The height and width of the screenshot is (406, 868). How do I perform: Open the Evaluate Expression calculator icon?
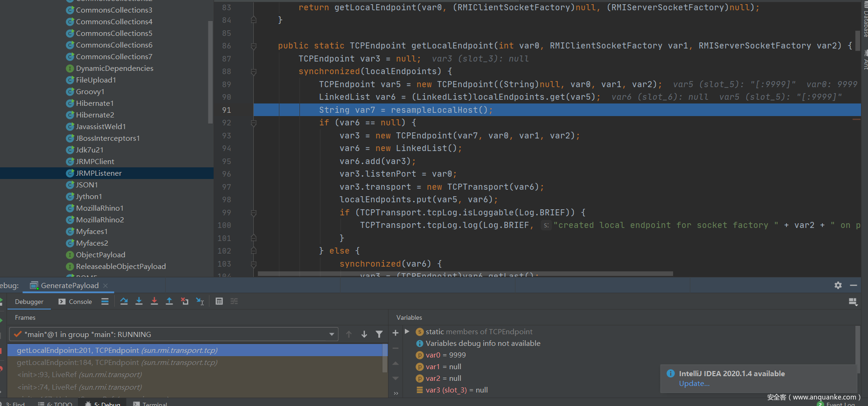coord(219,302)
